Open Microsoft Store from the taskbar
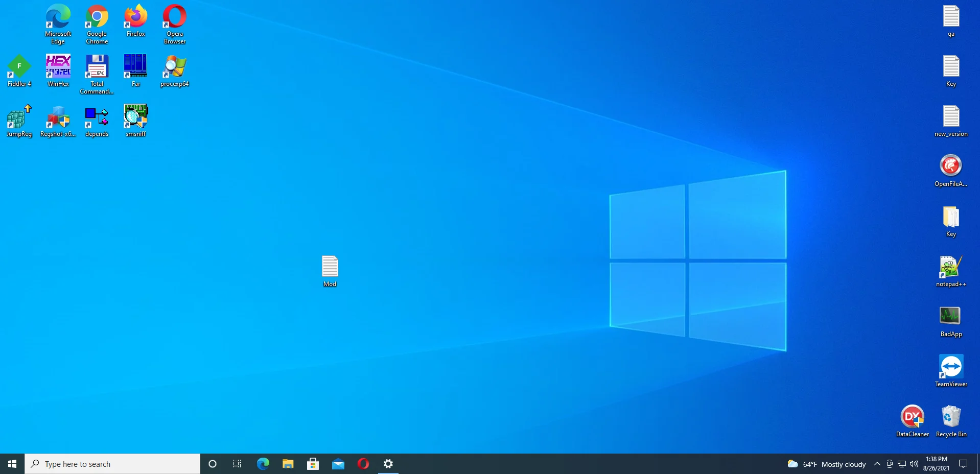 pos(313,464)
